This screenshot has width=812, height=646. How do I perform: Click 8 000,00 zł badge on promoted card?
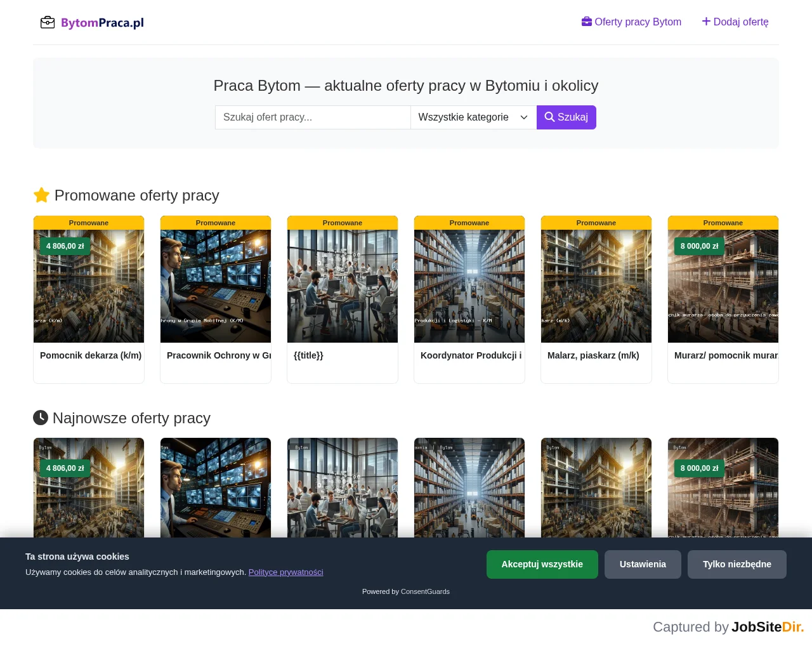pyautogui.click(x=700, y=246)
